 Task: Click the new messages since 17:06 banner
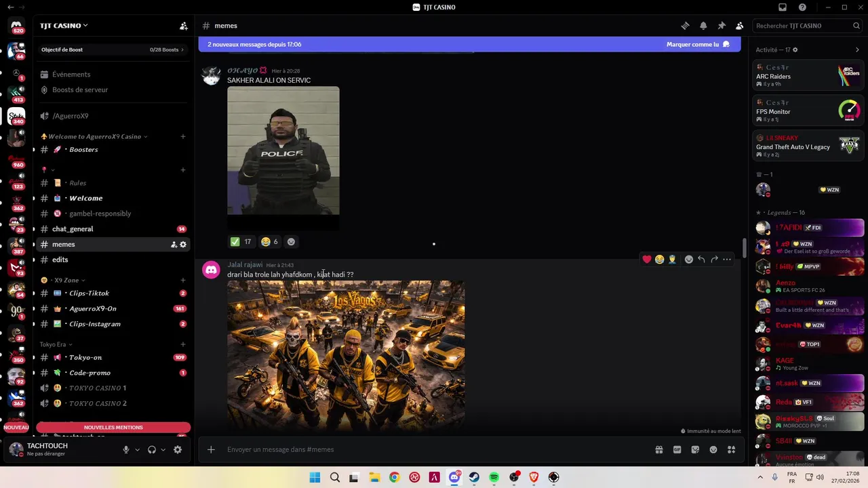pos(469,44)
